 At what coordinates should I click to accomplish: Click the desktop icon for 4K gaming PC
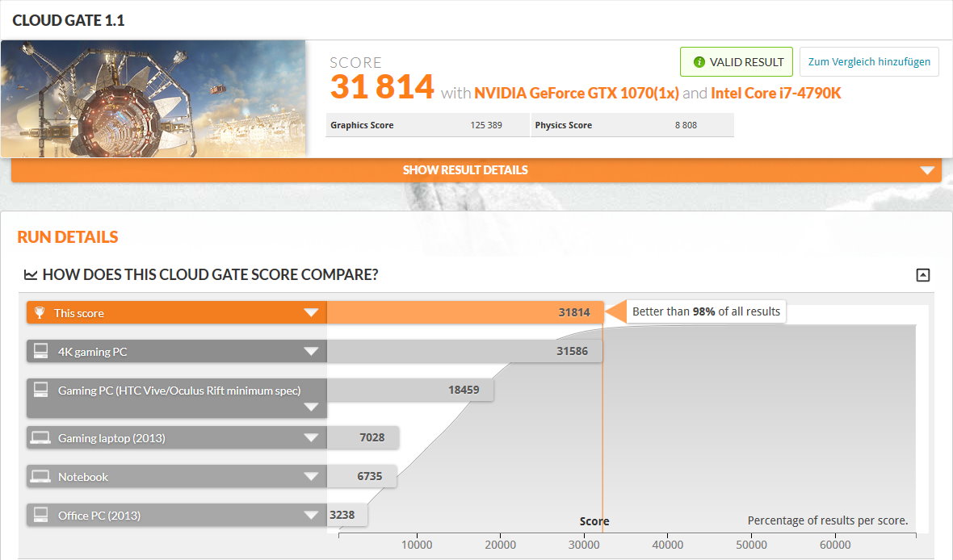pyautogui.click(x=40, y=351)
